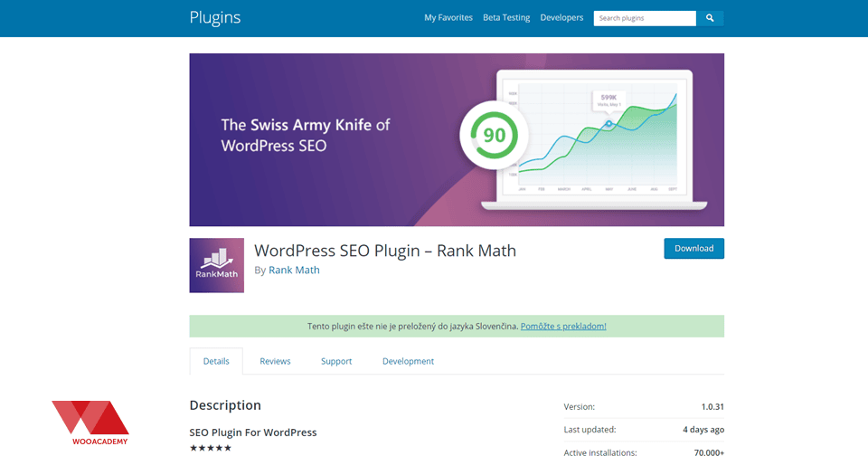
Task: Click the five-star rating row
Action: pos(211,448)
